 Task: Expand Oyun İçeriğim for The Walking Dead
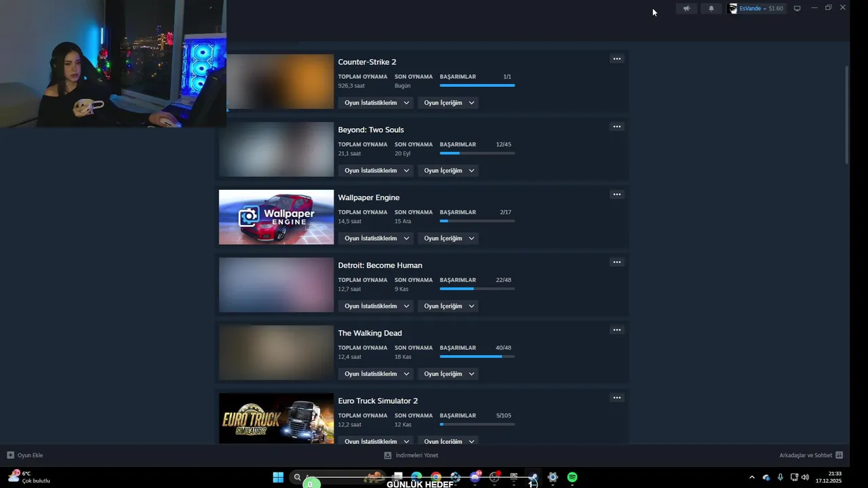[x=448, y=374]
